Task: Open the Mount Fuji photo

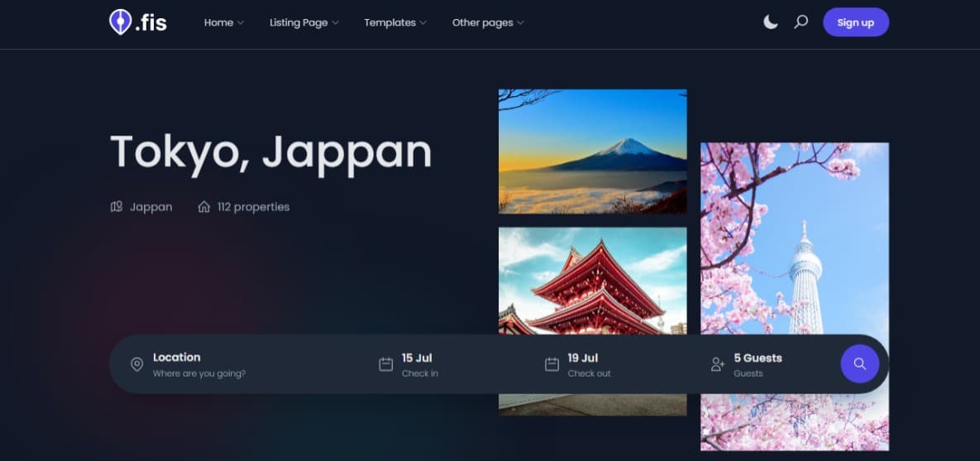Action: (x=592, y=151)
